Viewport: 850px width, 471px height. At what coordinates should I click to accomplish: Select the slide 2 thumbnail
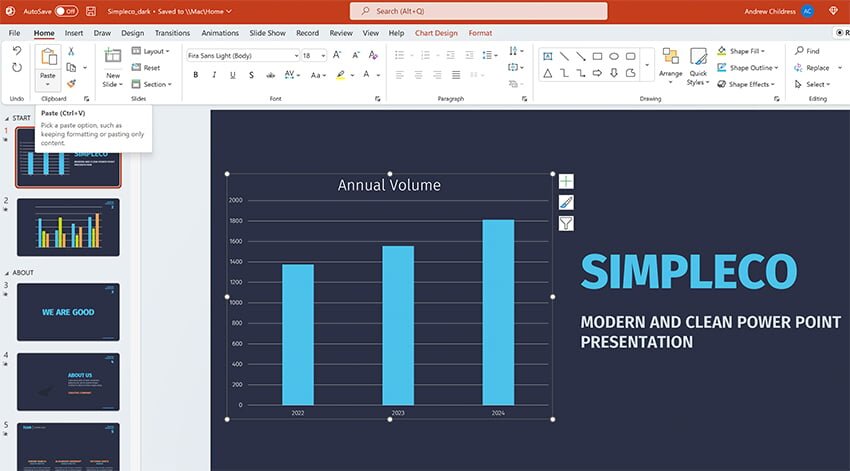point(70,226)
